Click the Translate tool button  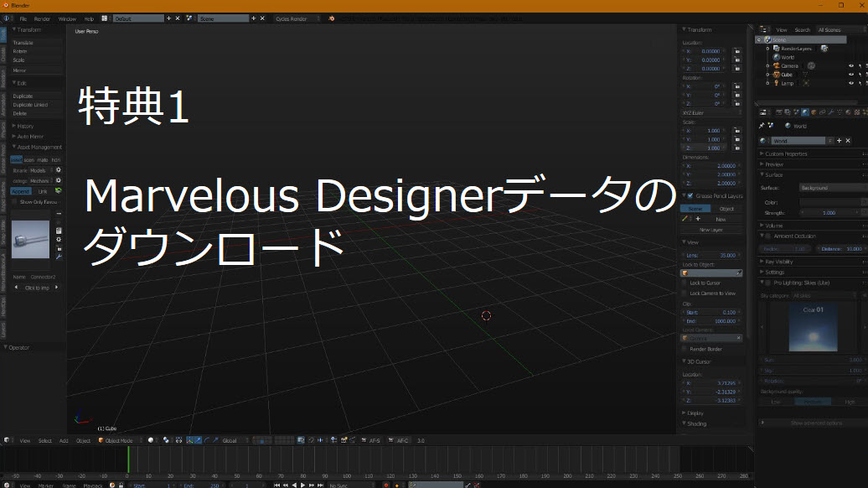coord(37,43)
